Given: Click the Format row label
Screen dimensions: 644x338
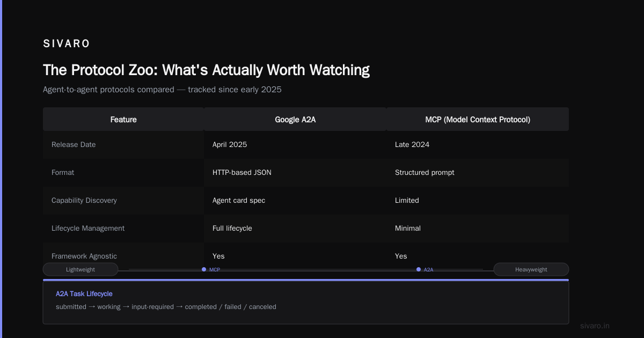Looking at the screenshot, I should pos(63,173).
